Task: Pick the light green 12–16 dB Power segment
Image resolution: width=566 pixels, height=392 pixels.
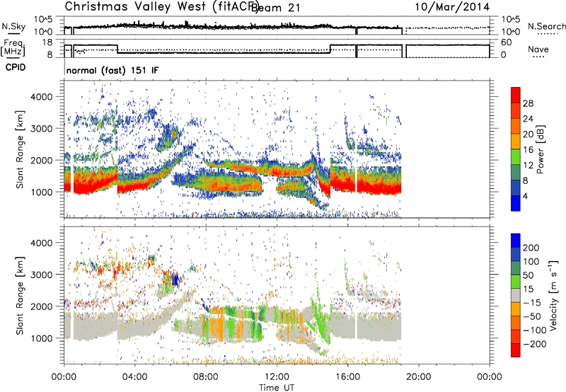Action: (516, 157)
